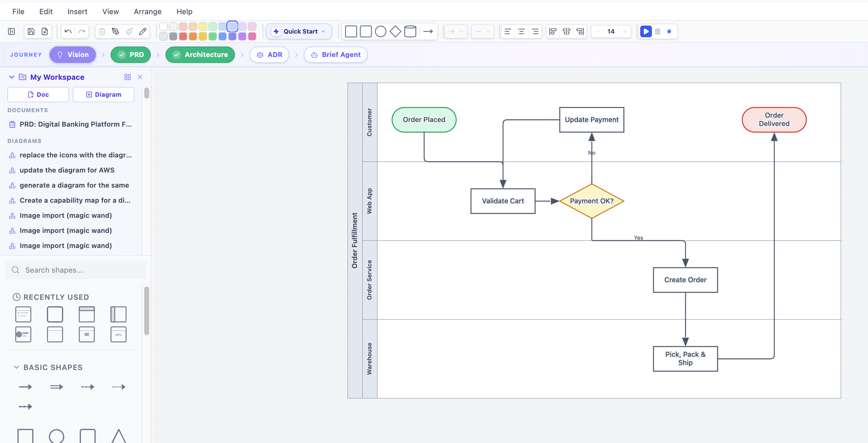Viewport: 868px width, 443px height.
Task: Go to the PRD journey step
Action: 131,55
